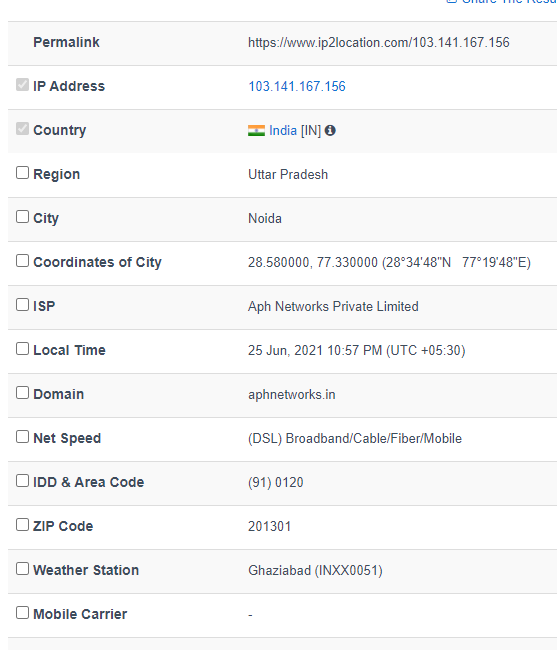The image size is (557, 650).
Task: Toggle the Local Time checkbox
Action: tap(22, 349)
